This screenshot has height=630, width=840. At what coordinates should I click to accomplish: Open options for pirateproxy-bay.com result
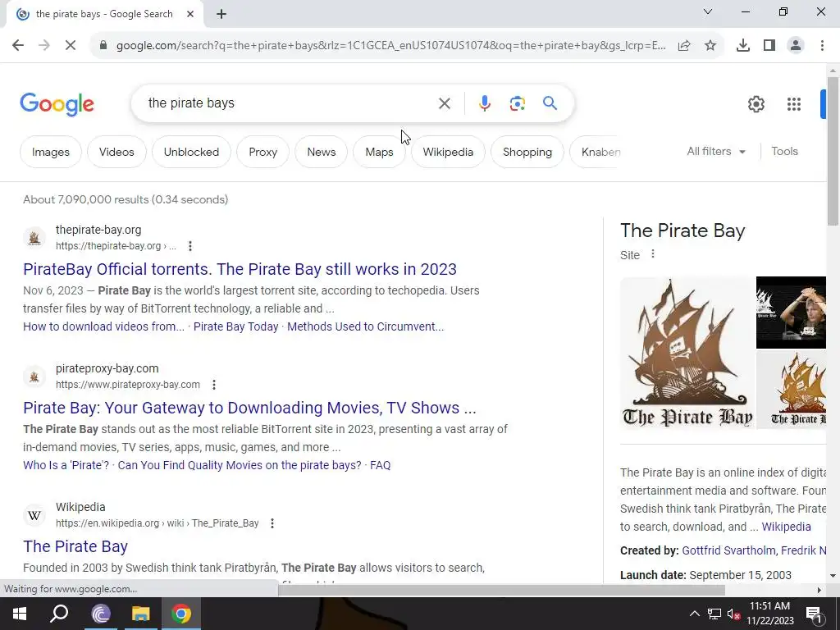coord(214,385)
